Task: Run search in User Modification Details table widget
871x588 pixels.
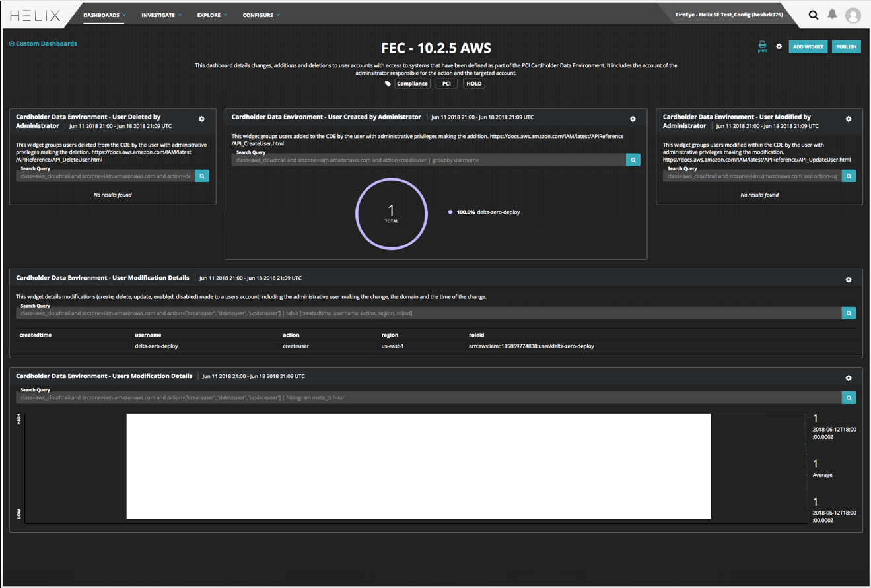Action: click(849, 313)
